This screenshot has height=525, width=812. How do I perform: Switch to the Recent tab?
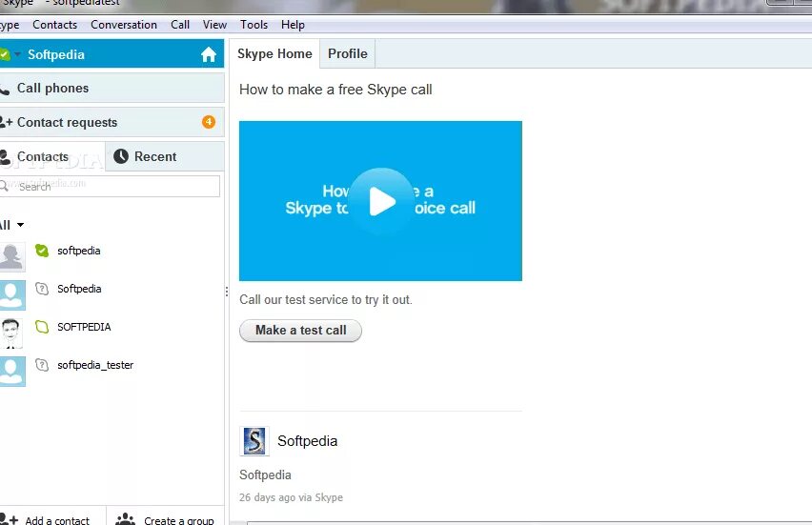point(165,156)
